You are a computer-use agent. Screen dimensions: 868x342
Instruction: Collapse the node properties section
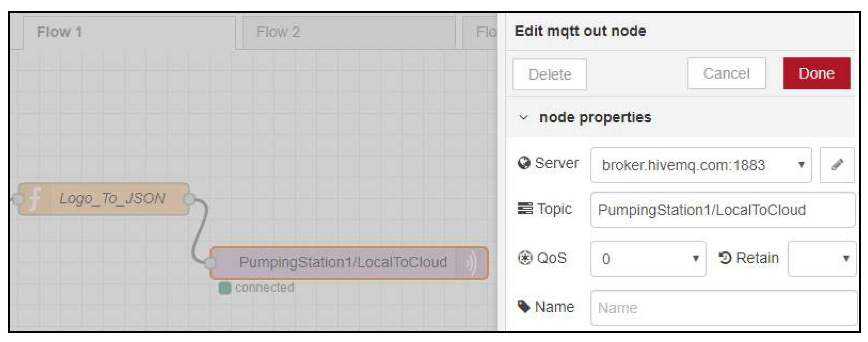(523, 117)
